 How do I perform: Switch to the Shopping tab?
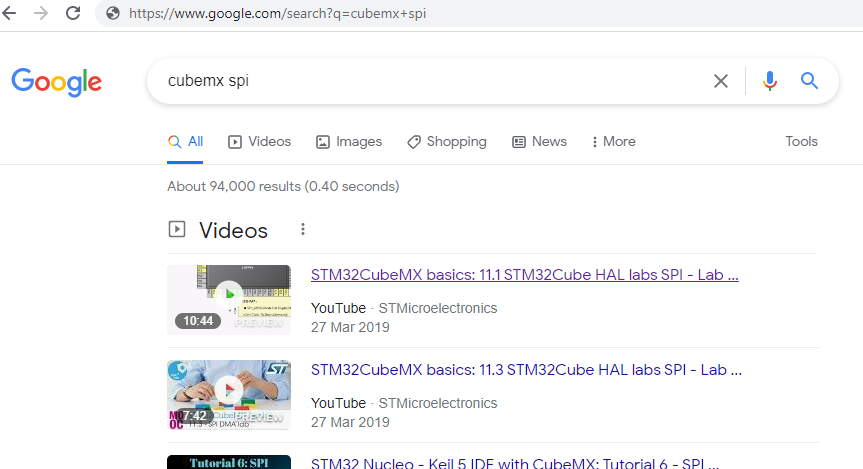(447, 142)
